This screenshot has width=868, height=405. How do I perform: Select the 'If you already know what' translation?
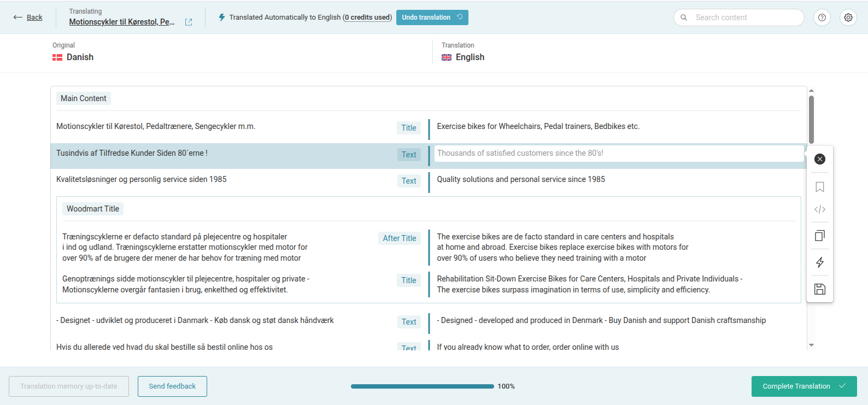tap(528, 347)
